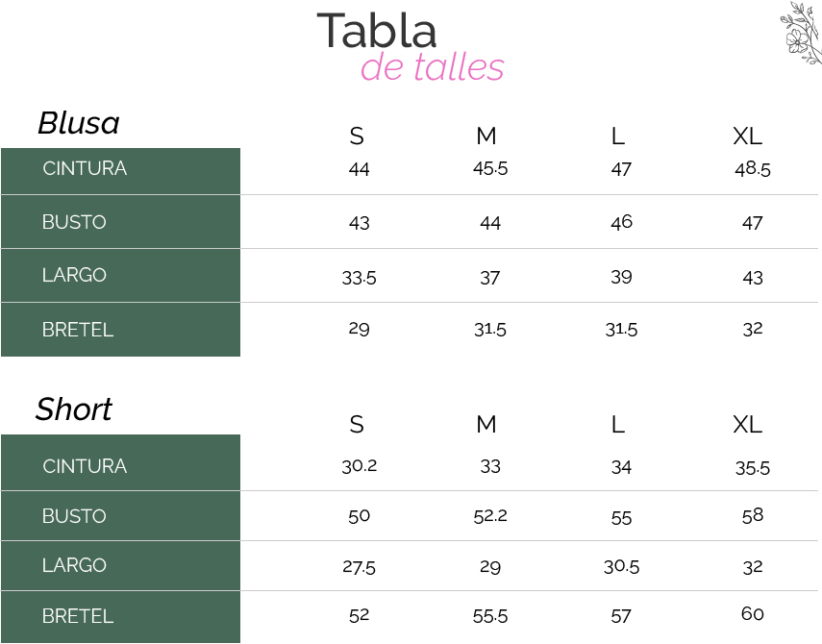Click the Short BRETEL row label
Screen dimensions: 822x644
click(78, 616)
